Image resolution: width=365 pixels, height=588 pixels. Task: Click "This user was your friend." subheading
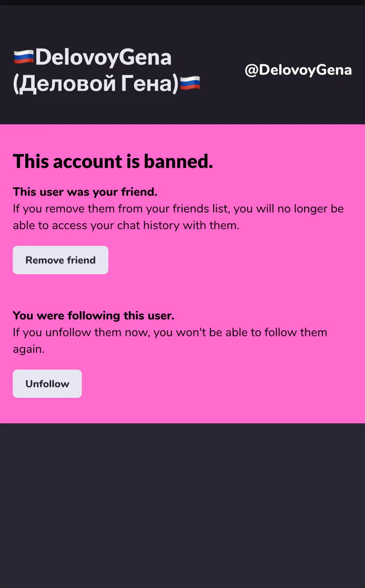coord(85,192)
